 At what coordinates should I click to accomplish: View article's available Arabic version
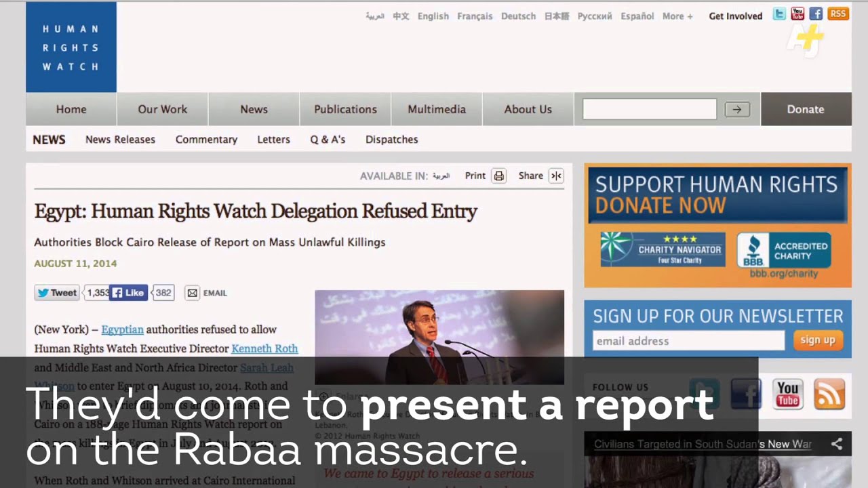[x=441, y=176]
